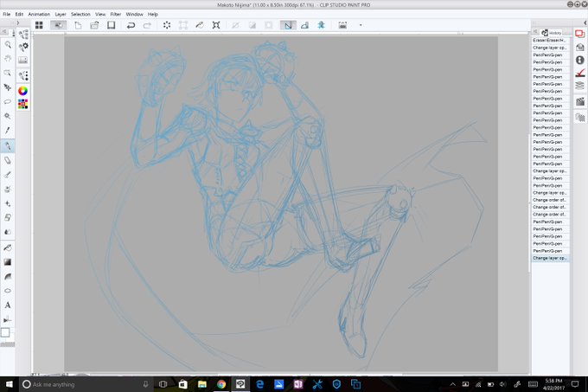
Task: Select the Airbrush tool
Action: pyautogui.click(x=8, y=189)
